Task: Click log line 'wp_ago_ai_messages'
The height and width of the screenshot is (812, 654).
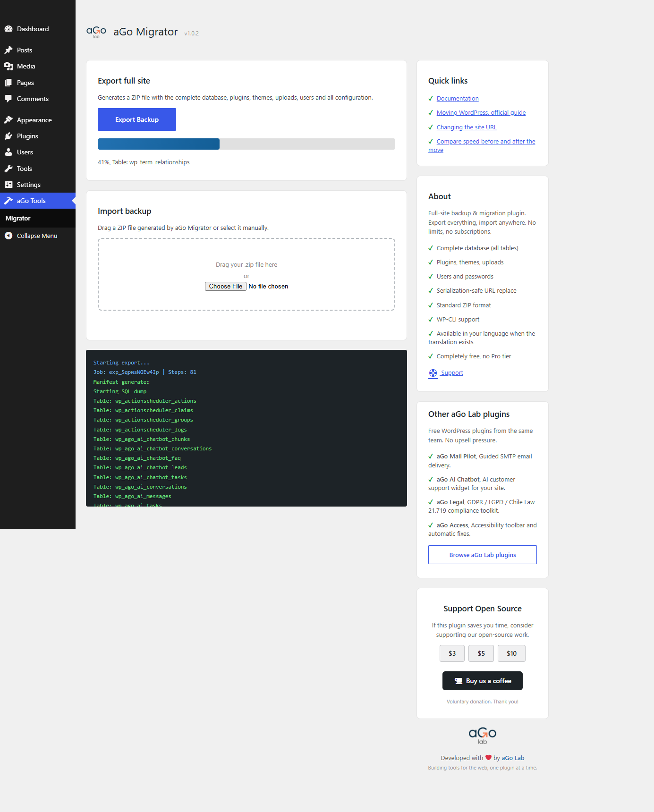Action: 132,496
